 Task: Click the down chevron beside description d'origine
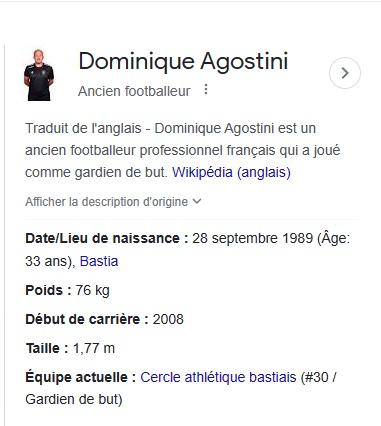197,201
